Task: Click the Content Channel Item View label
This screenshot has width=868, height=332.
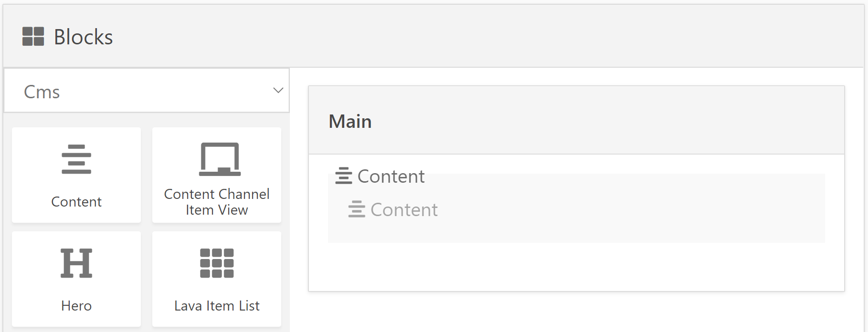Action: click(217, 202)
